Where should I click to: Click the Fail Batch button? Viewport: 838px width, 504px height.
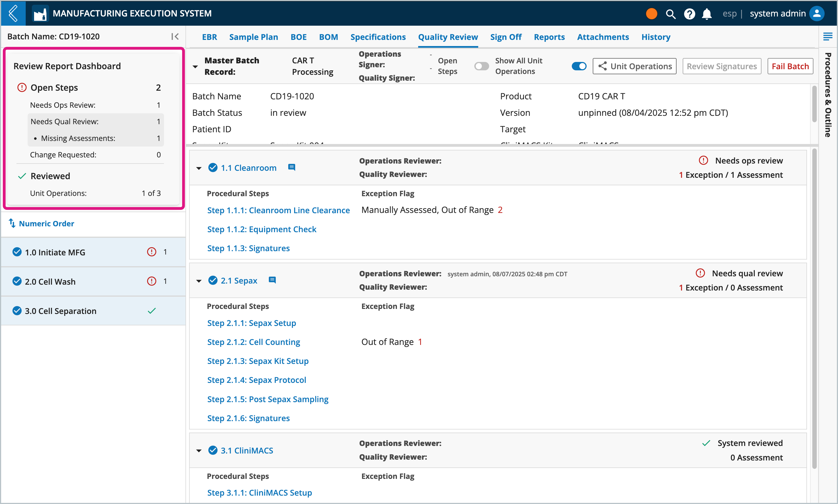tap(790, 66)
